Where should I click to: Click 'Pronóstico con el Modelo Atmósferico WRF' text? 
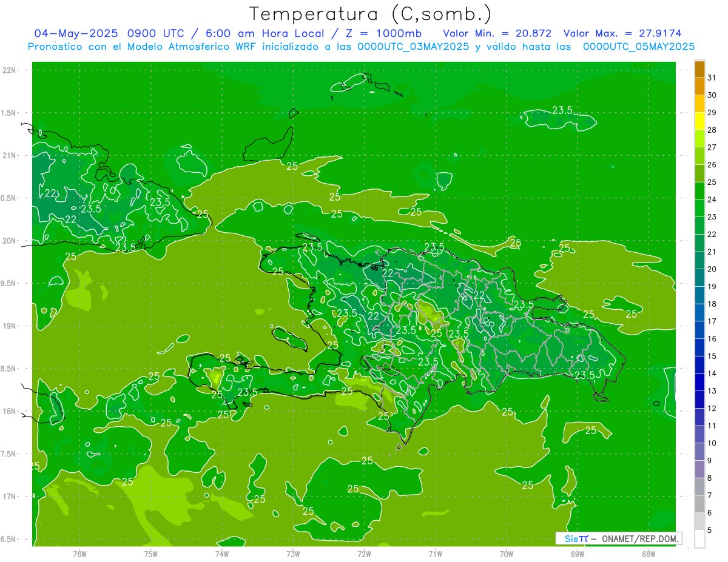tap(142, 47)
